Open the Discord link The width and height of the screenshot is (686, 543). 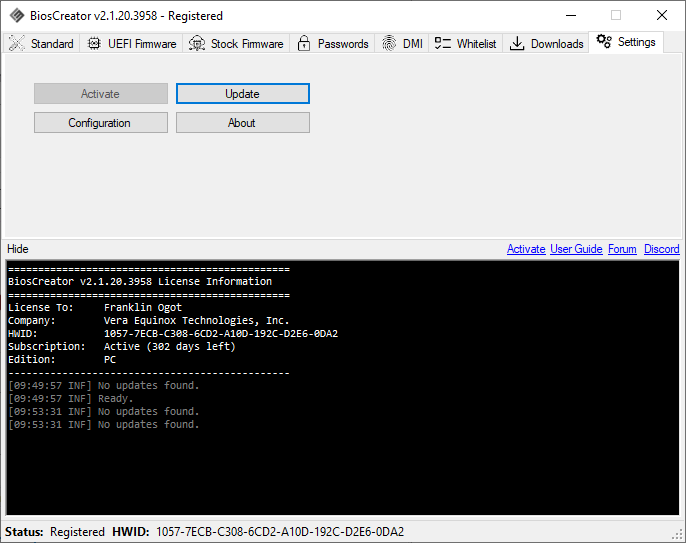tap(662, 249)
